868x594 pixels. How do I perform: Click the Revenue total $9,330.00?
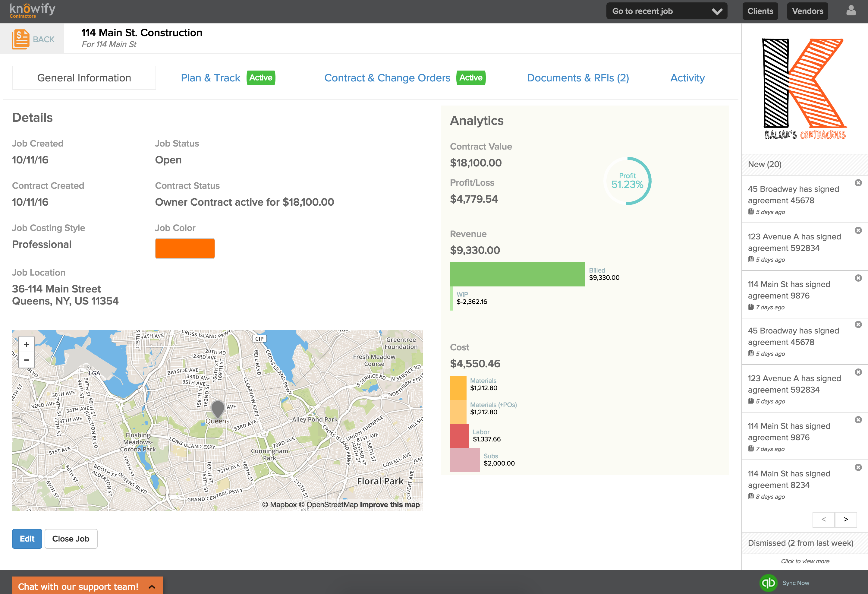coord(475,250)
